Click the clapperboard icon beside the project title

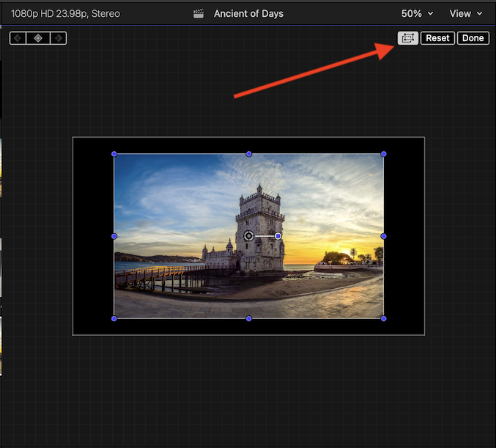(199, 14)
